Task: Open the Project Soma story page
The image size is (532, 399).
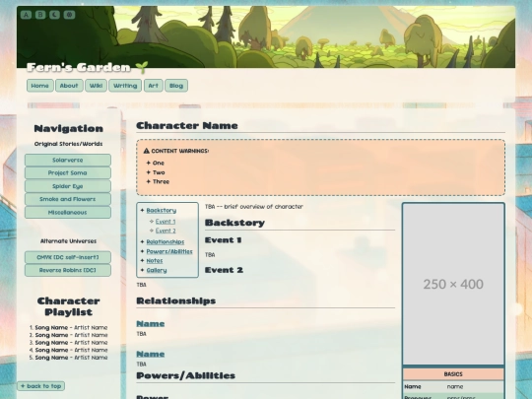Action: click(x=68, y=172)
